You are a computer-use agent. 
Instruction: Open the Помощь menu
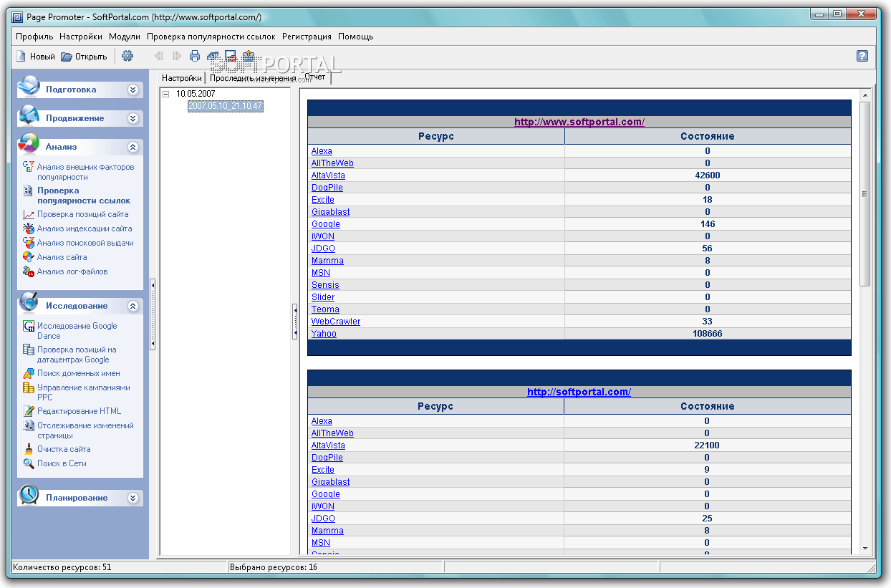[x=355, y=37]
